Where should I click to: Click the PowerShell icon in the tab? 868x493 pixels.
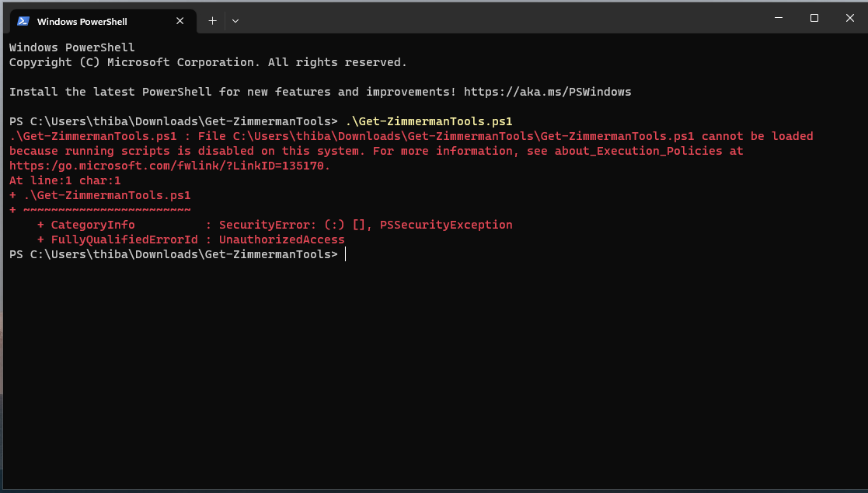23,21
